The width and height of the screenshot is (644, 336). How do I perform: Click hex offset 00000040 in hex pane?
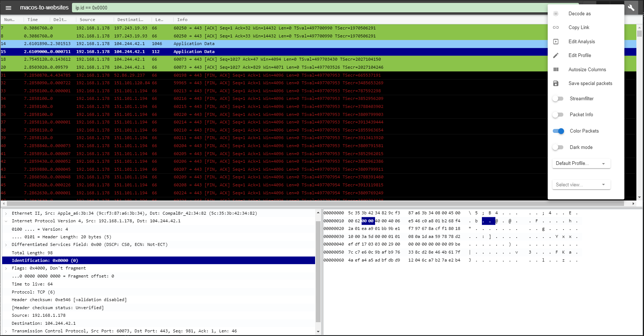click(334, 244)
